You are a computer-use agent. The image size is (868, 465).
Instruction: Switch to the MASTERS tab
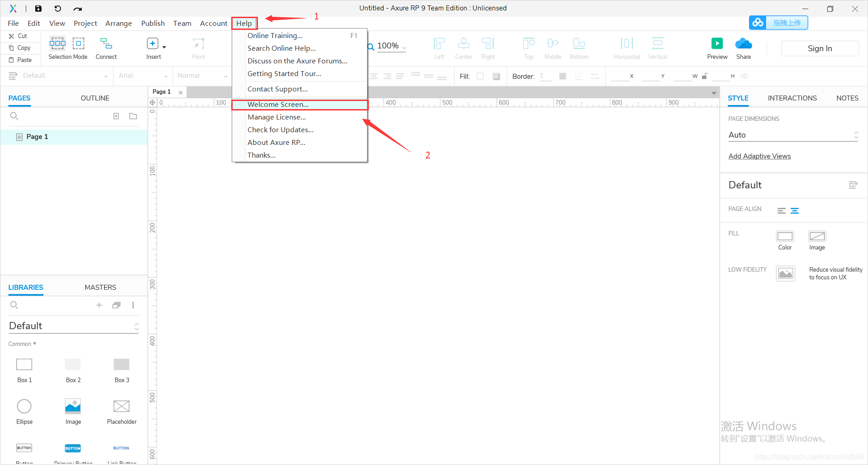click(x=100, y=288)
